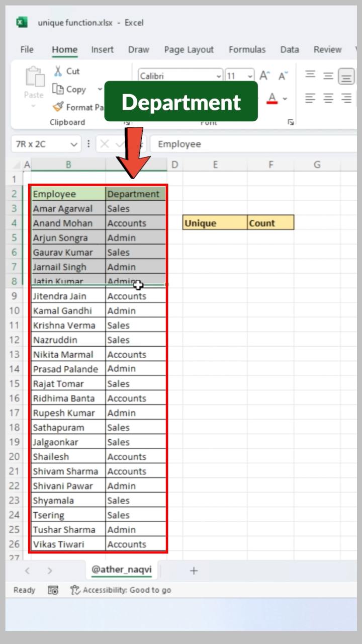362x644 pixels.
Task: Select cell Amar Agarwal
Action: point(68,208)
